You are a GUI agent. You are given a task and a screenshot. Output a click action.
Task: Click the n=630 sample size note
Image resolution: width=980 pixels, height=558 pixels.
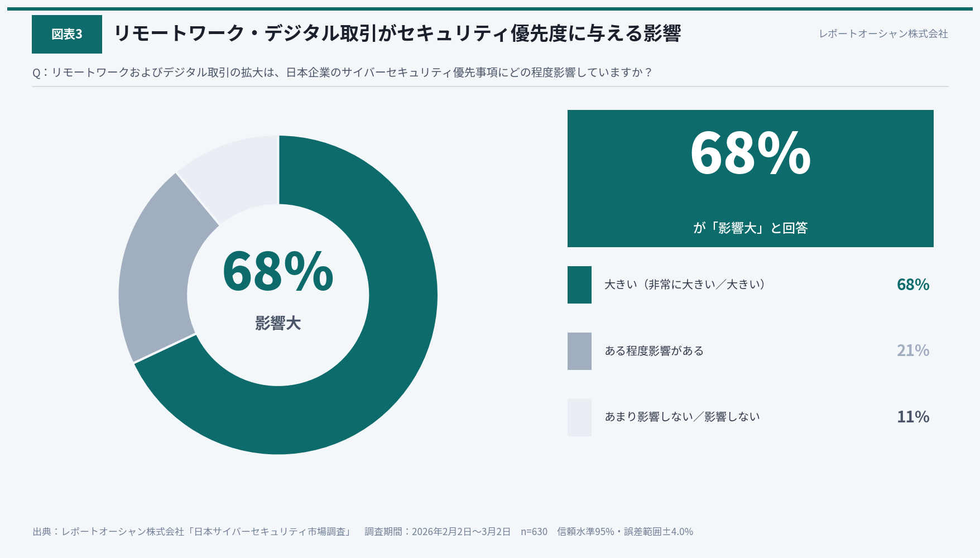pyautogui.click(x=534, y=532)
